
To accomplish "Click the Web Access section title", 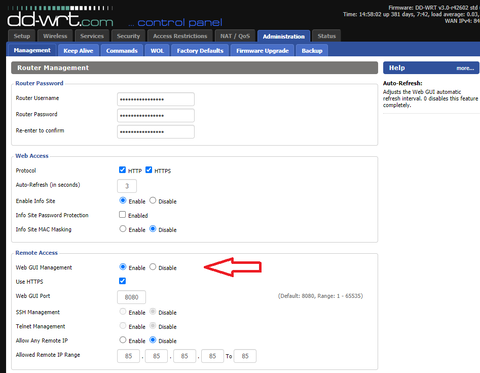I will click(x=32, y=156).
